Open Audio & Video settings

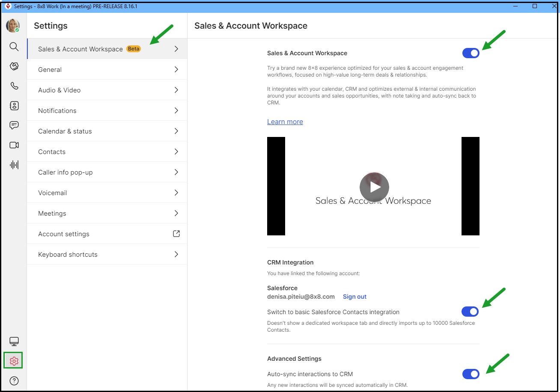click(x=107, y=90)
